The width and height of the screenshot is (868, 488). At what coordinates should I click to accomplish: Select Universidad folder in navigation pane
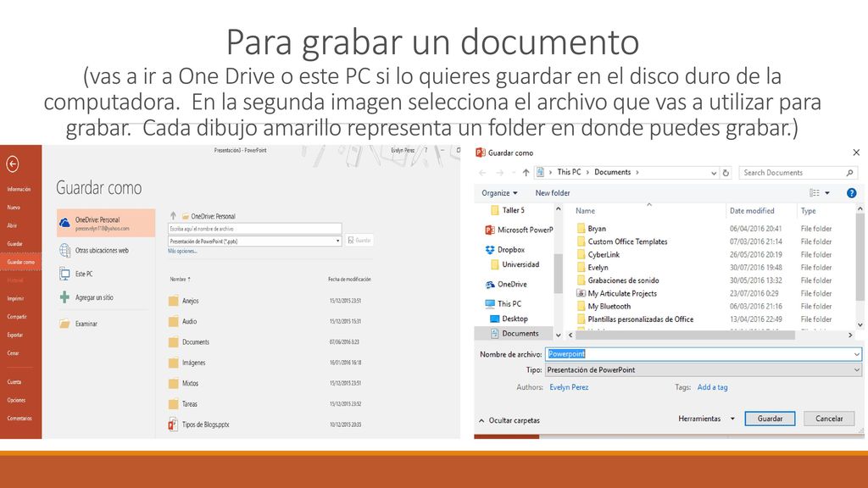click(x=515, y=264)
